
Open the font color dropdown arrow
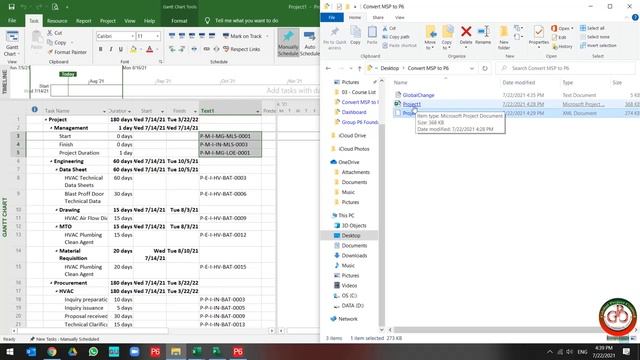[157, 49]
